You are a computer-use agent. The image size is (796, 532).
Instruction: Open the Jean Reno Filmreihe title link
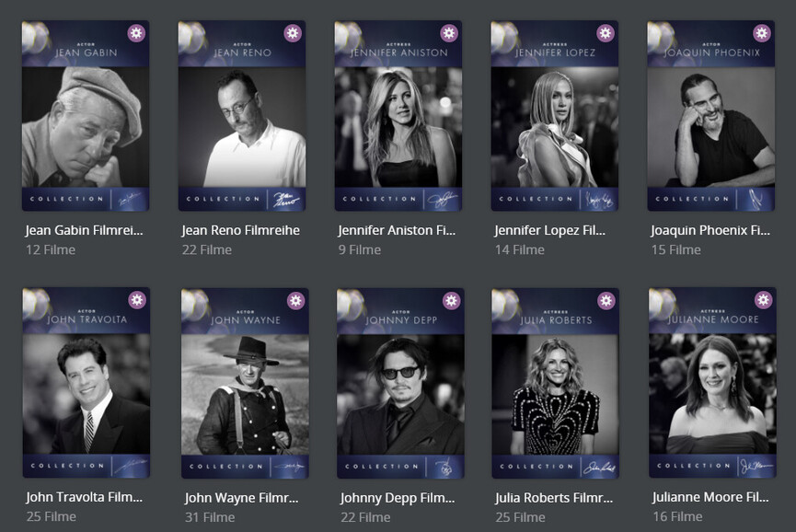(x=240, y=230)
